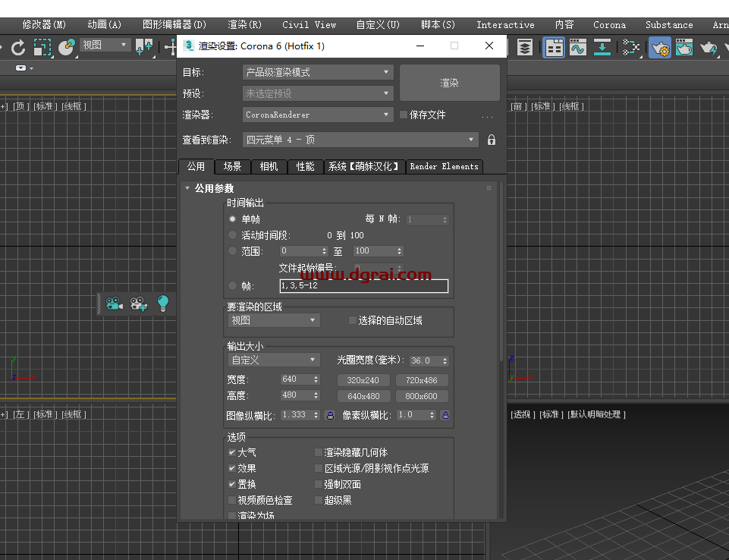Select the 活动时间段 radio button
The image size is (729, 560).
point(232,235)
